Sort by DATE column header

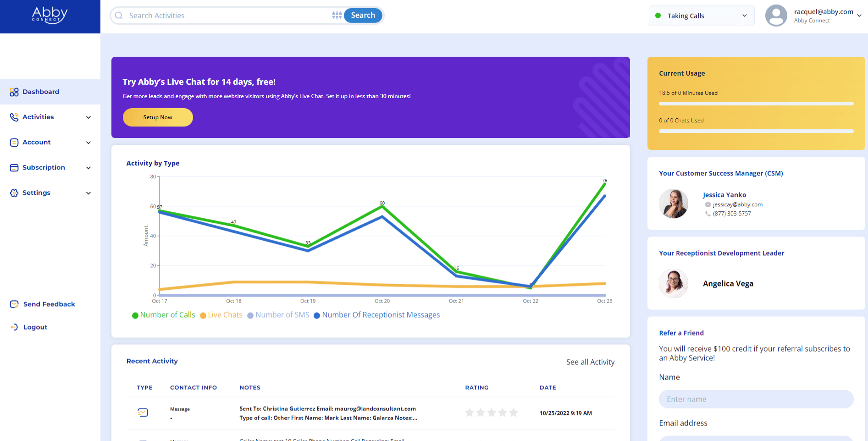pos(547,387)
